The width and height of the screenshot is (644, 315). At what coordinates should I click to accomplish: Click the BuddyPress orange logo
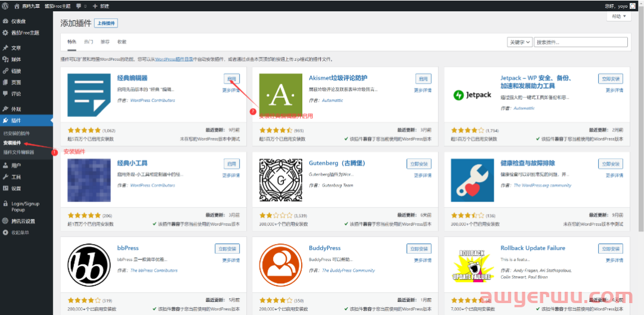(281, 265)
